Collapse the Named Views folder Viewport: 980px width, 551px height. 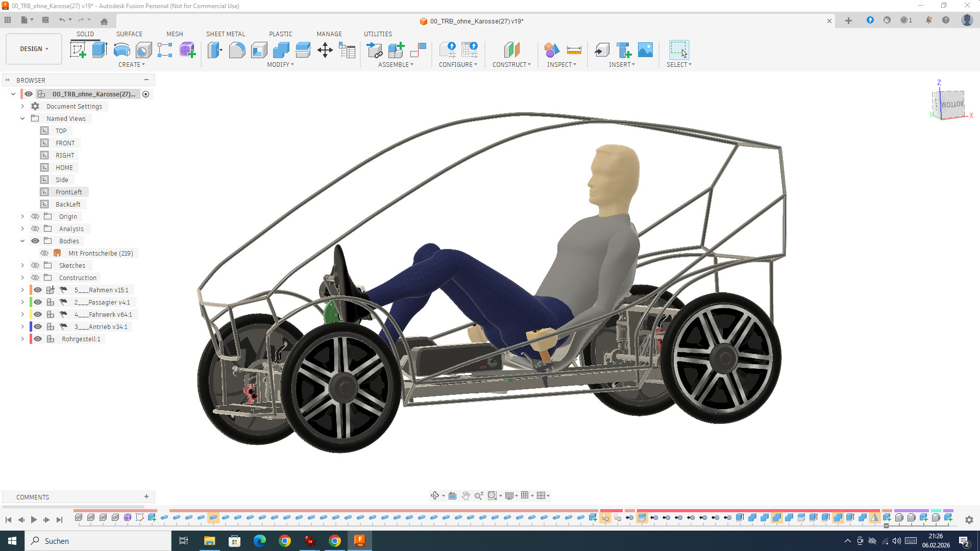22,118
